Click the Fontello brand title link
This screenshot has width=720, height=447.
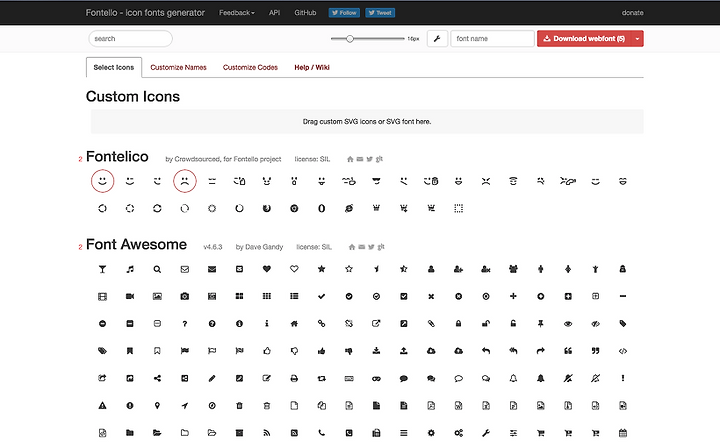[145, 13]
